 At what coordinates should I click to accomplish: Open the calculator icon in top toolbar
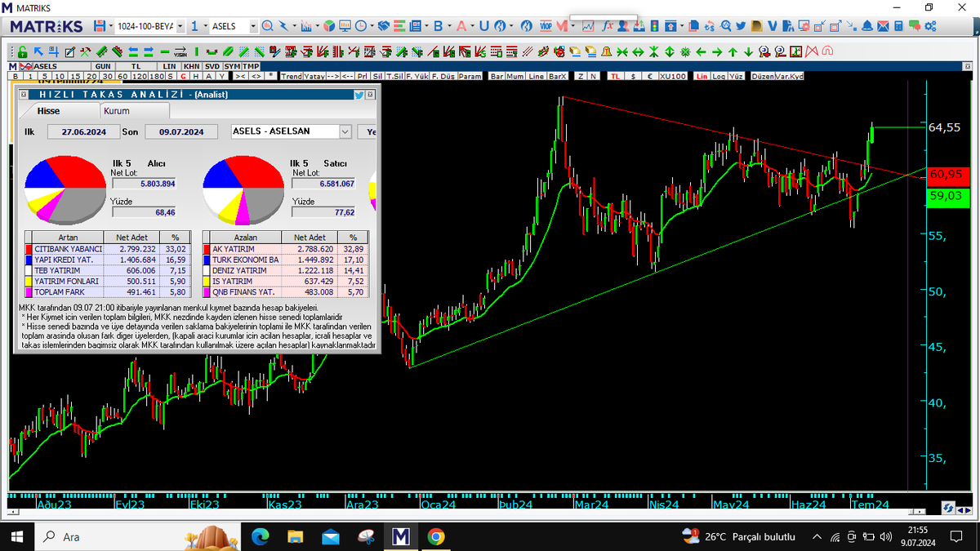point(898,26)
